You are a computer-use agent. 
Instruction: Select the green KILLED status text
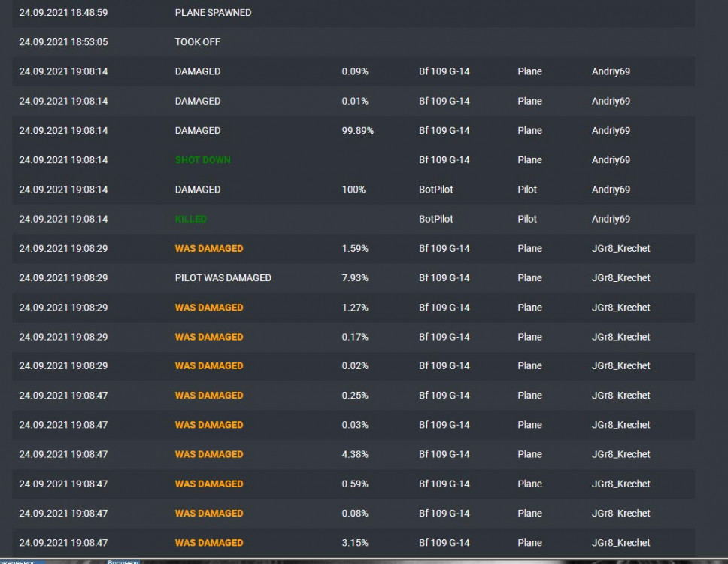[x=191, y=219]
